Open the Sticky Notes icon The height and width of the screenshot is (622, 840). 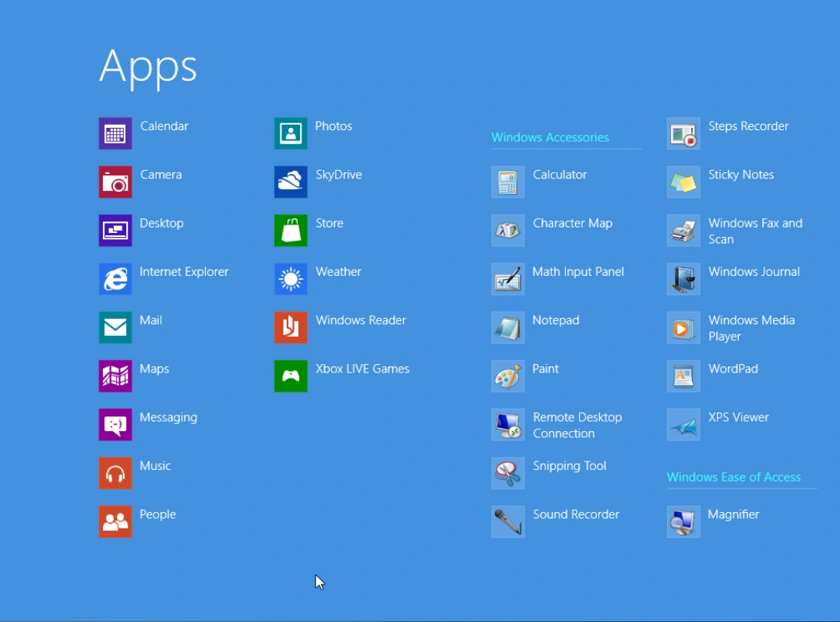pyautogui.click(x=683, y=182)
